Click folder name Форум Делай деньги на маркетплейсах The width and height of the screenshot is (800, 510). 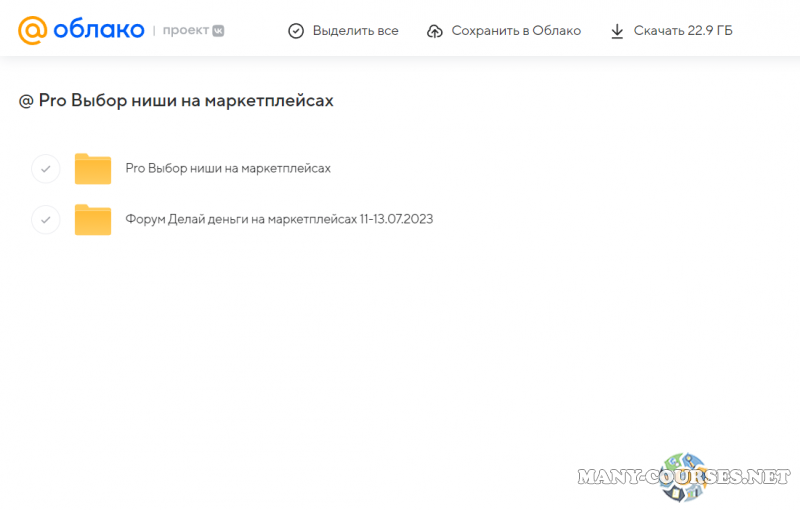[279, 219]
